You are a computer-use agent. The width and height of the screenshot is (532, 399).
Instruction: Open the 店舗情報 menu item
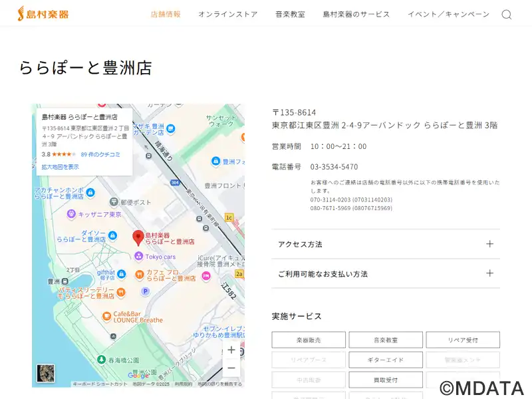pyautogui.click(x=166, y=14)
